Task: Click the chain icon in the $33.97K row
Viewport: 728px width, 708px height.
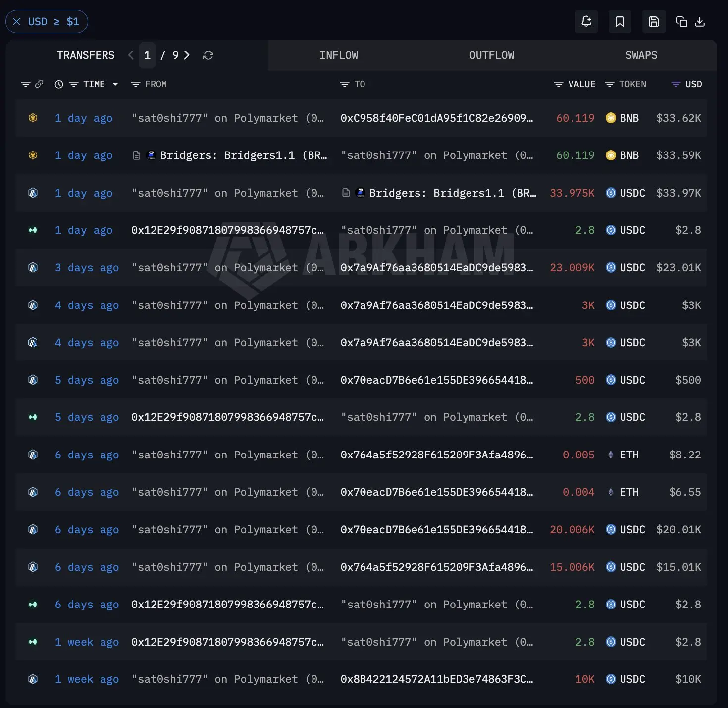Action: 33,193
